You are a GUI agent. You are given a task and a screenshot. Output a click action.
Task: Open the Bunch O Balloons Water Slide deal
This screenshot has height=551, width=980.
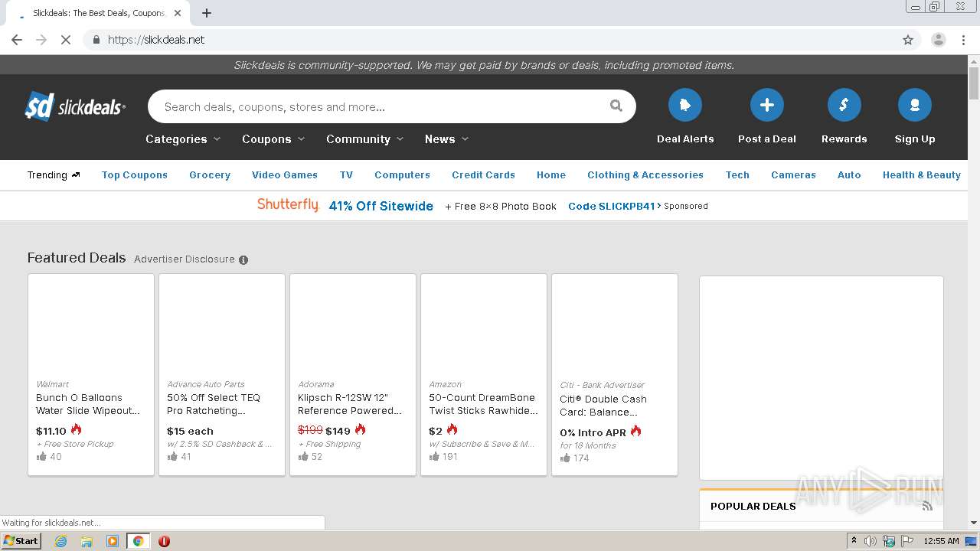(88, 404)
